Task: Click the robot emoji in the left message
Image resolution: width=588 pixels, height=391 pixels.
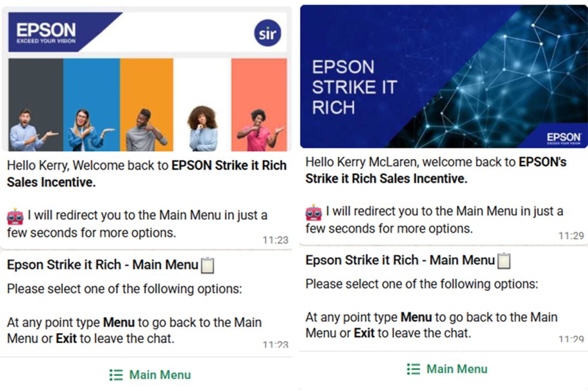Action: click(15, 216)
